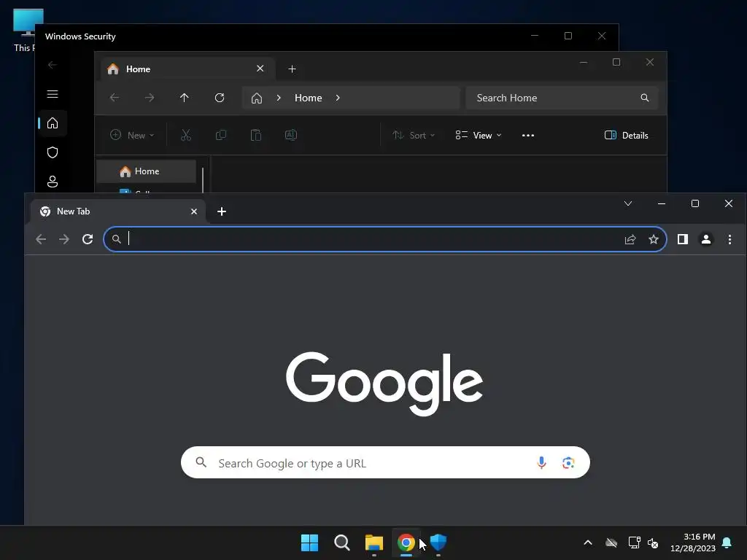The height and width of the screenshot is (560, 747).
Task: Click Home breadcrumb in Explorer address bar
Action: click(x=309, y=98)
